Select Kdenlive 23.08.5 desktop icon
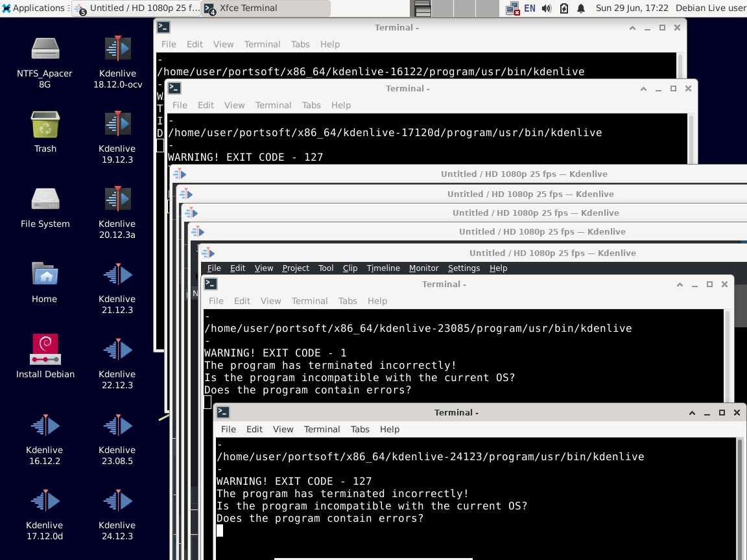 [x=117, y=439]
